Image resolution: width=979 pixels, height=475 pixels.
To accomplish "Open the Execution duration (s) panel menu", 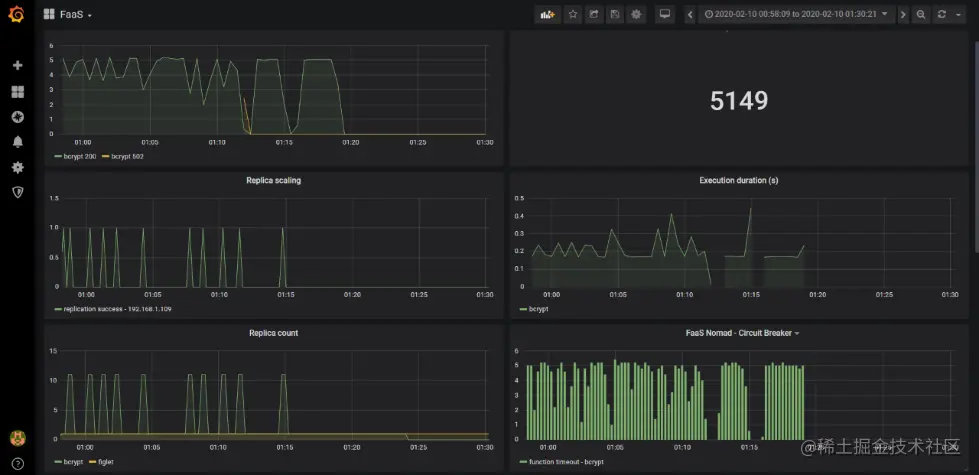I will click(x=739, y=180).
